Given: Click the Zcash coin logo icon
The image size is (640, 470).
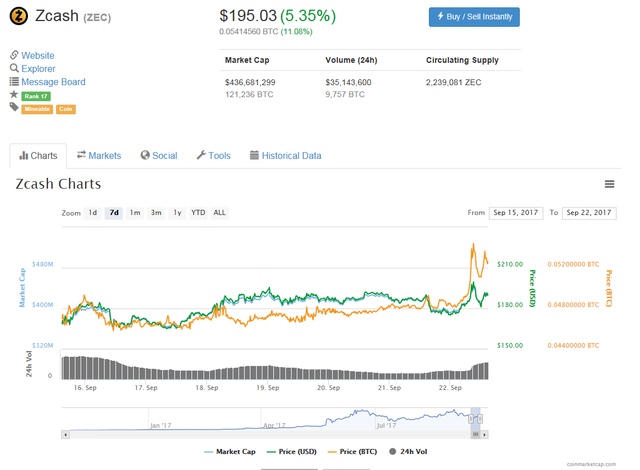Looking at the screenshot, I should 19,16.
